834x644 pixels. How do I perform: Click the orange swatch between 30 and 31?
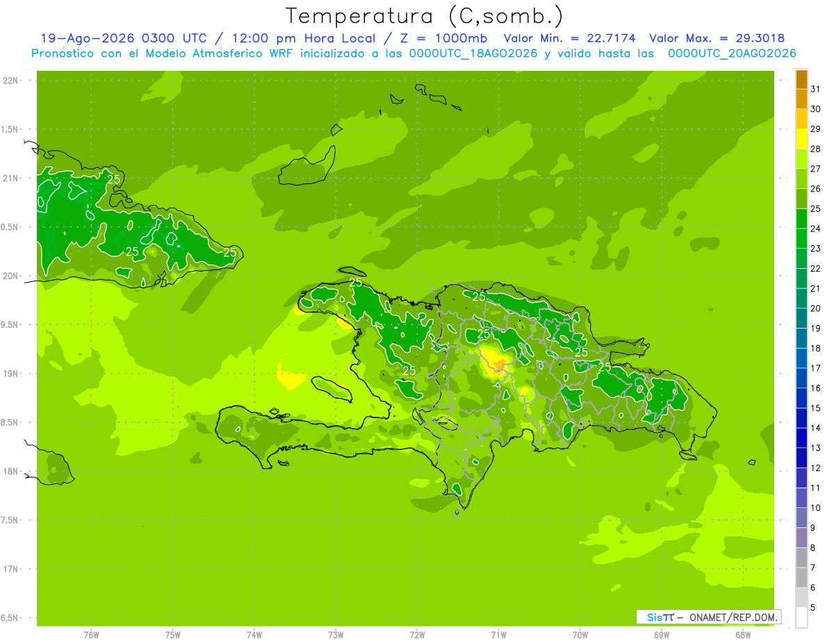pos(801,99)
